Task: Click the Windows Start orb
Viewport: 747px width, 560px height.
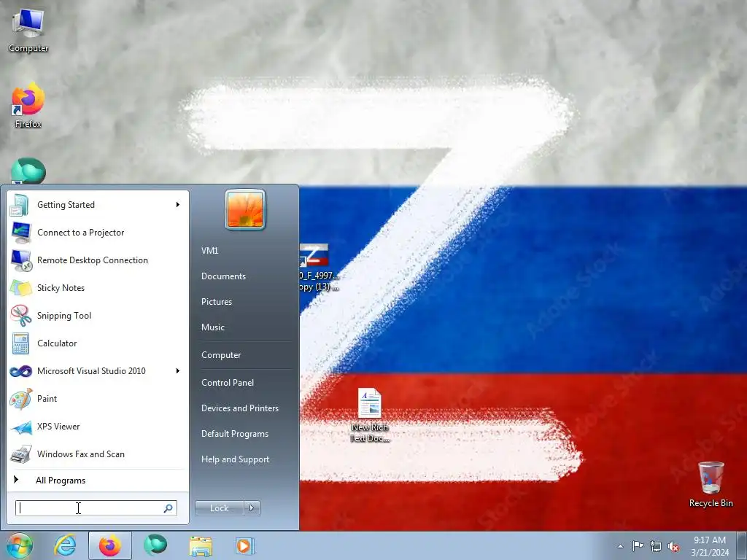Action: (x=19, y=545)
